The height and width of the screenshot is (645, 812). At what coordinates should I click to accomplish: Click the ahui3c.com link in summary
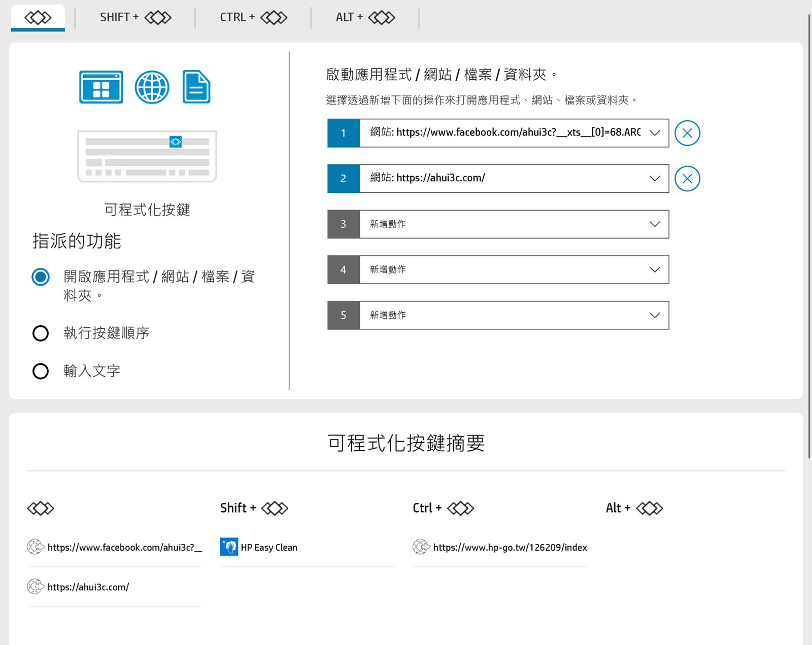click(x=88, y=587)
